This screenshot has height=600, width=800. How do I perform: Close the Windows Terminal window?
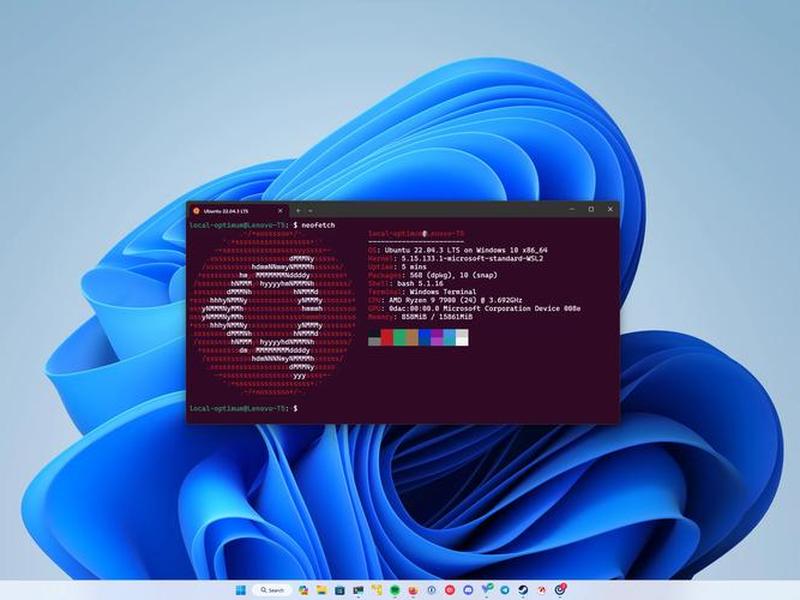pyautogui.click(x=610, y=209)
